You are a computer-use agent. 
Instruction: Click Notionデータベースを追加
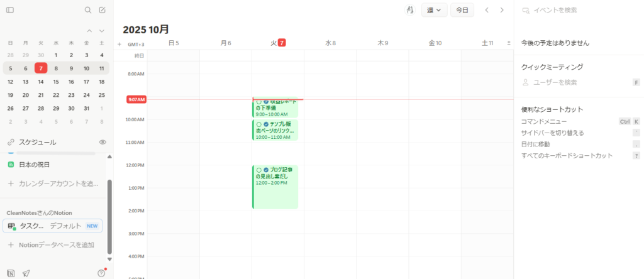(56, 244)
